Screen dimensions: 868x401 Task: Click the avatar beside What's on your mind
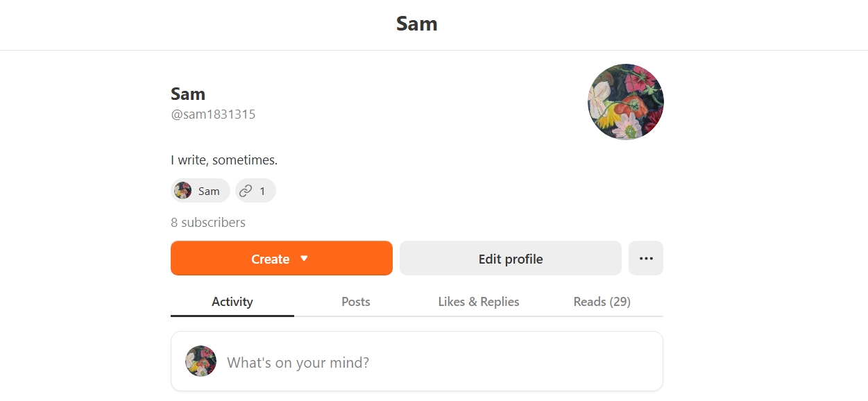click(201, 361)
